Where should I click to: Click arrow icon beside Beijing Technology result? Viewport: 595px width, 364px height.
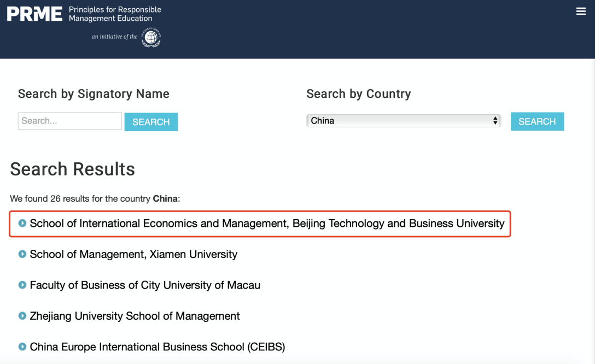(22, 223)
